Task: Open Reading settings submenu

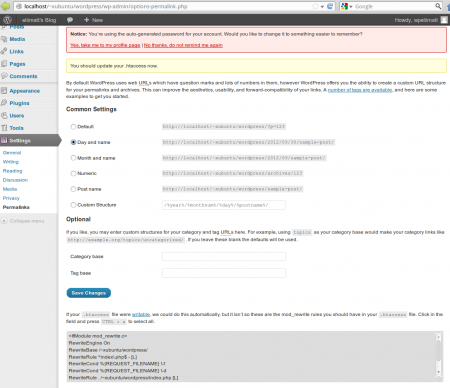Action: pos(12,171)
